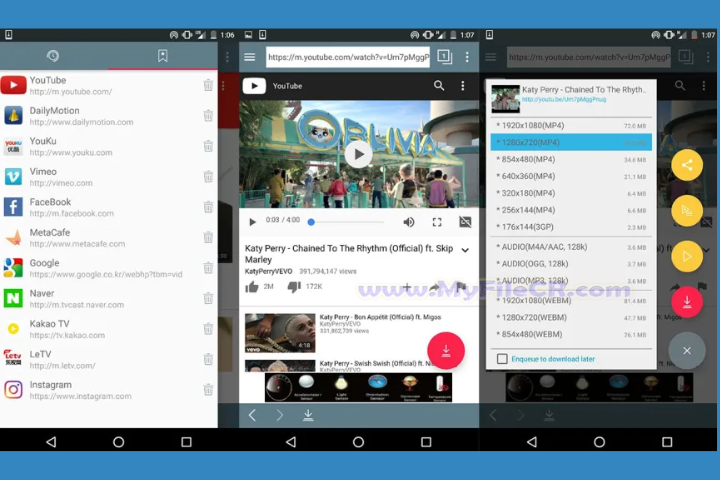Expand the video description chevron
The height and width of the screenshot is (480, 720).
click(465, 250)
